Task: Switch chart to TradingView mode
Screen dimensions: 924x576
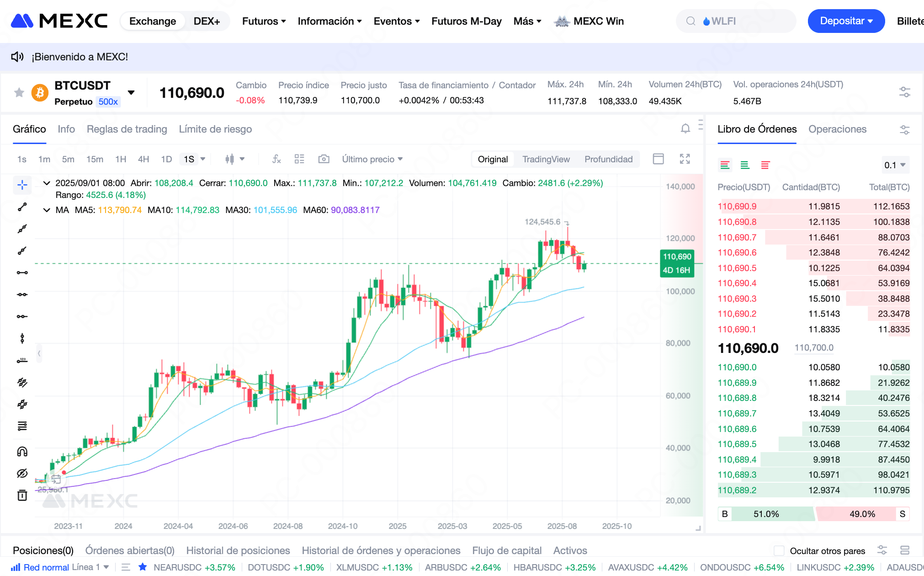Action: [546, 159]
